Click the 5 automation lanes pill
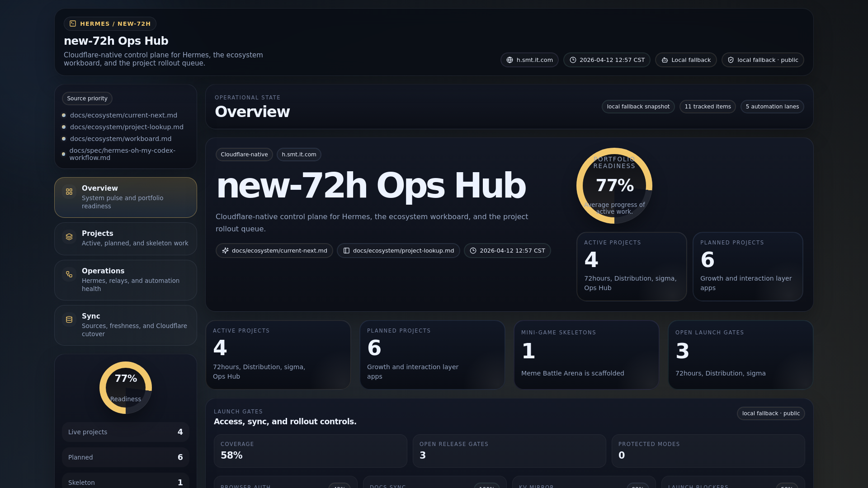868x488 pixels. tap(772, 107)
